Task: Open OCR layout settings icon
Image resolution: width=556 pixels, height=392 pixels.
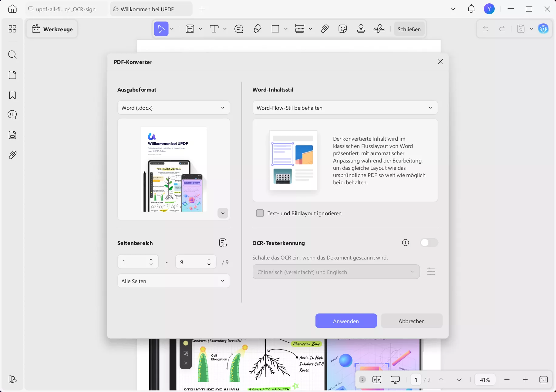Action: coord(431,272)
